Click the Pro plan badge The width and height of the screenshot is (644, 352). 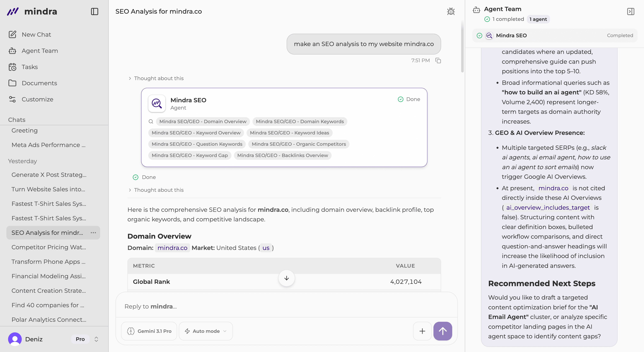click(80, 339)
